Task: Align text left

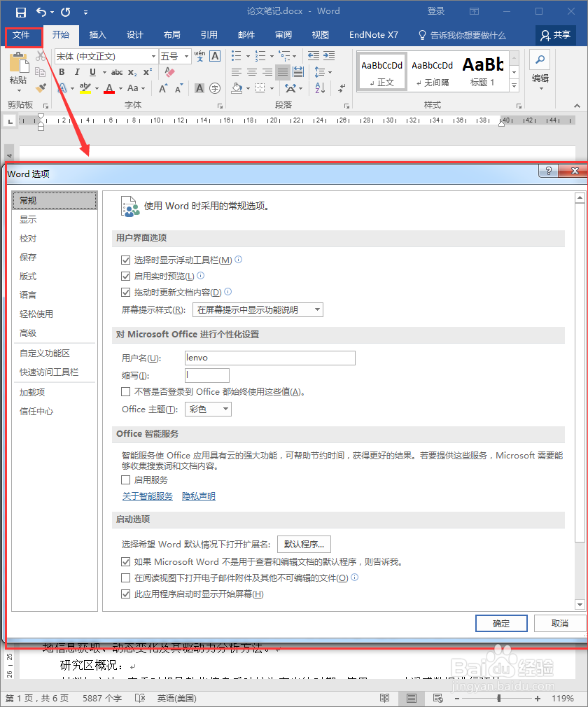Action: [237, 72]
